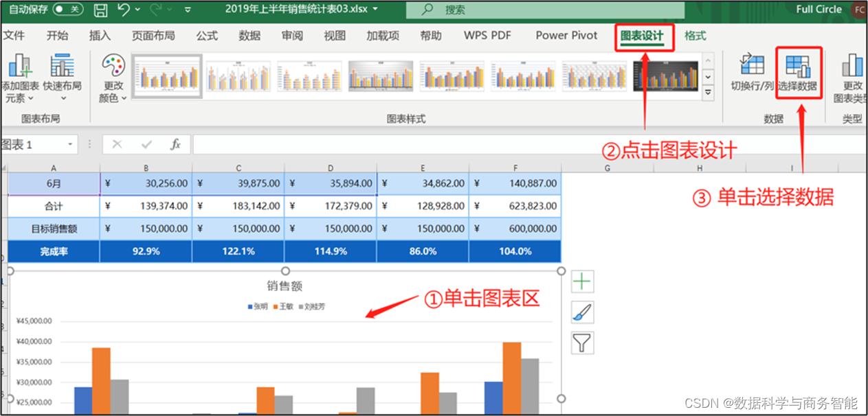Select the 王敏 legend entry
The width and height of the screenshot is (868, 416).
coord(283,307)
